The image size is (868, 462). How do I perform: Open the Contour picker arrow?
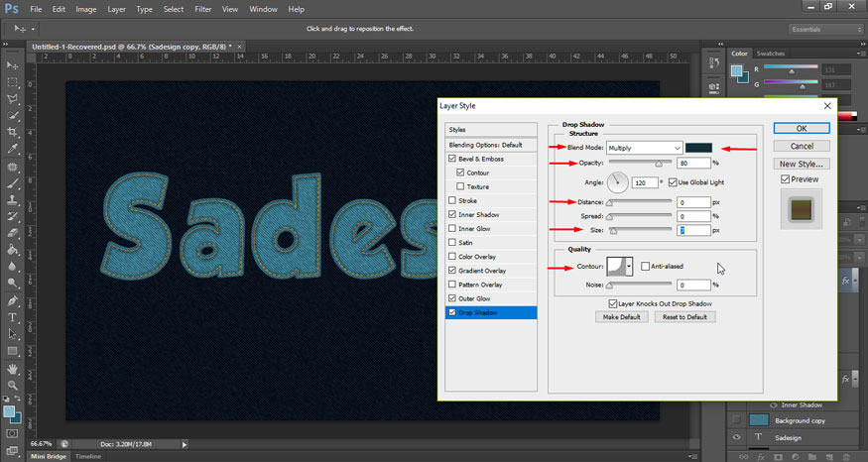tap(629, 266)
